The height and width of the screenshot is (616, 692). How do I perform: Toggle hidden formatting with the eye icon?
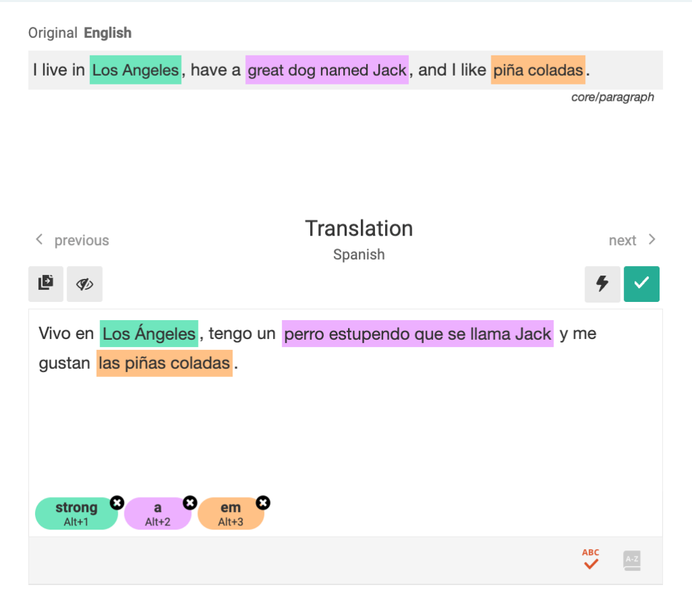click(x=84, y=284)
